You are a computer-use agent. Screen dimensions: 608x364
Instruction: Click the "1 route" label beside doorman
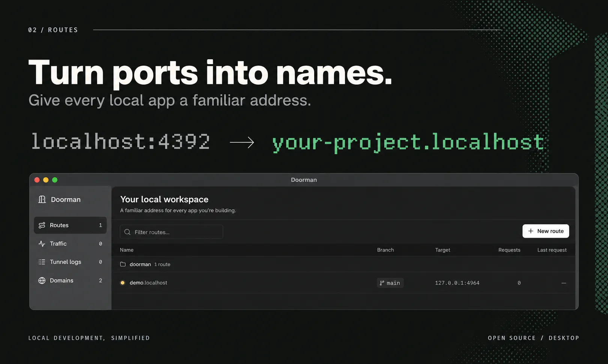[162, 264]
